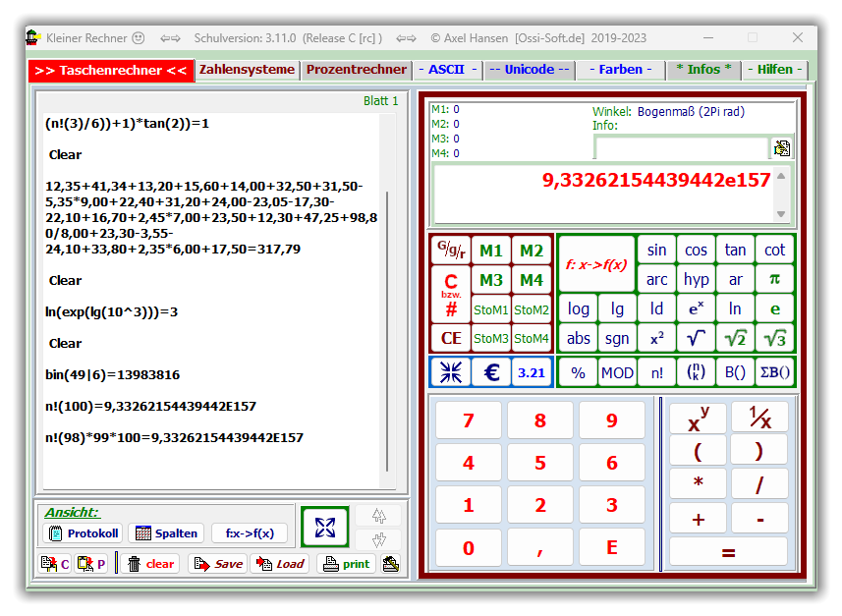Click the expand arrows icon in green frame
The height and width of the screenshot is (616, 842).
coord(325,528)
